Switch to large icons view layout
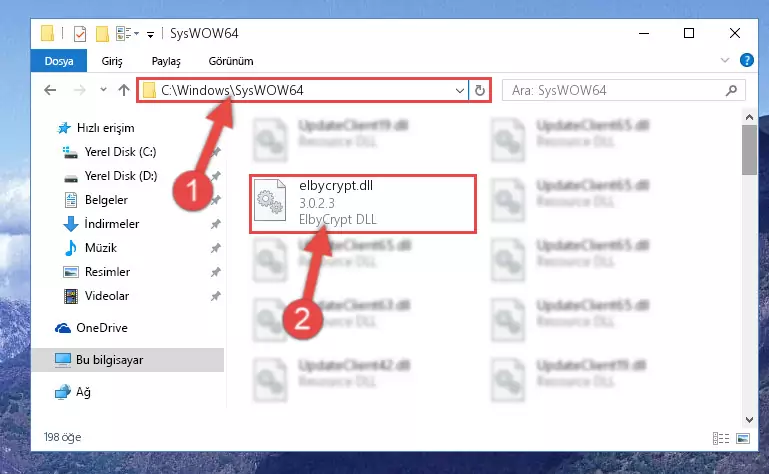The width and height of the screenshot is (769, 474). (743, 438)
